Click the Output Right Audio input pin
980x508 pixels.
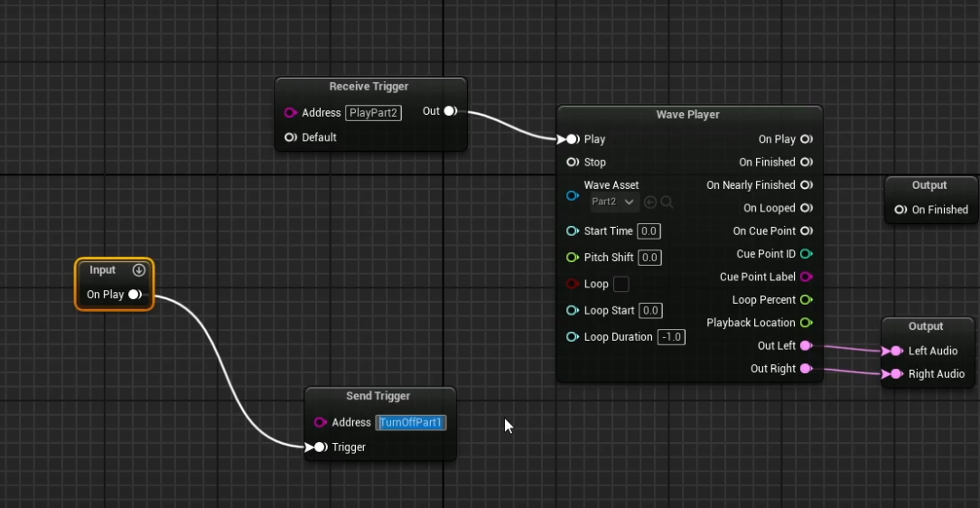(896, 374)
